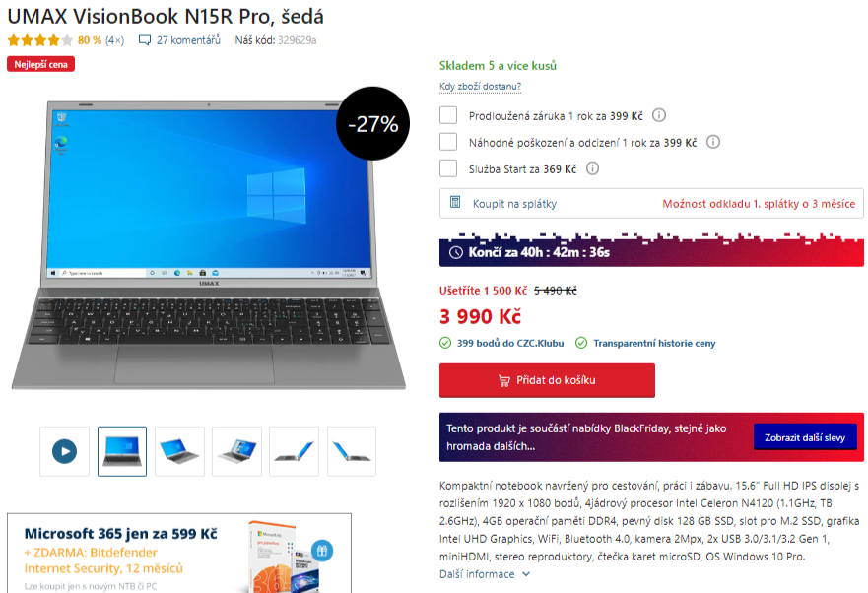Click the info icon for Prodloužená záruka
Screen dimensions: 868x593
tap(659, 115)
